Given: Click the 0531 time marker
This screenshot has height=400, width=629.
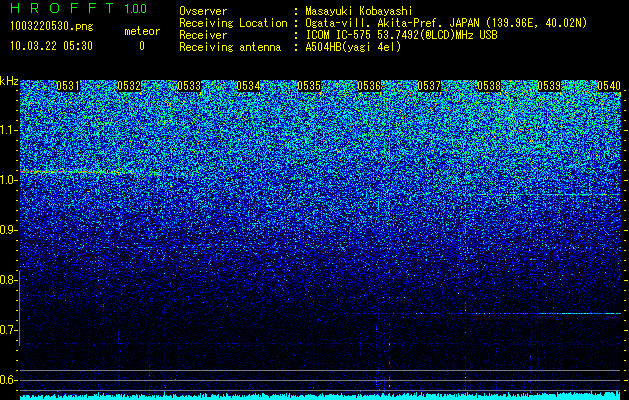Looking at the screenshot, I should (68, 86).
